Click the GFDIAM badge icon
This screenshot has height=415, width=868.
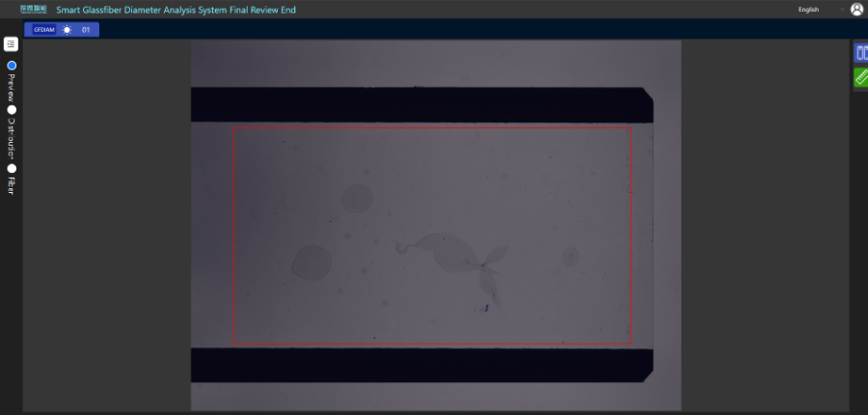44,30
